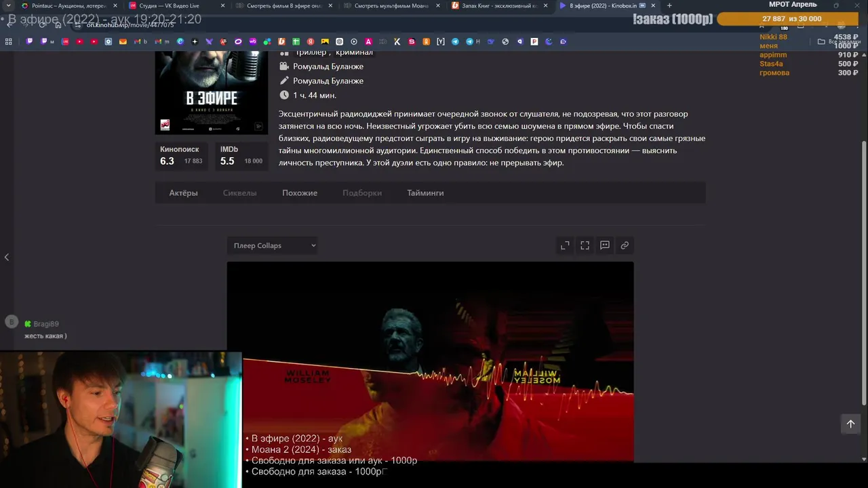The image size is (868, 488).
Task: Switch to the Подборки tab
Action: pyautogui.click(x=362, y=193)
